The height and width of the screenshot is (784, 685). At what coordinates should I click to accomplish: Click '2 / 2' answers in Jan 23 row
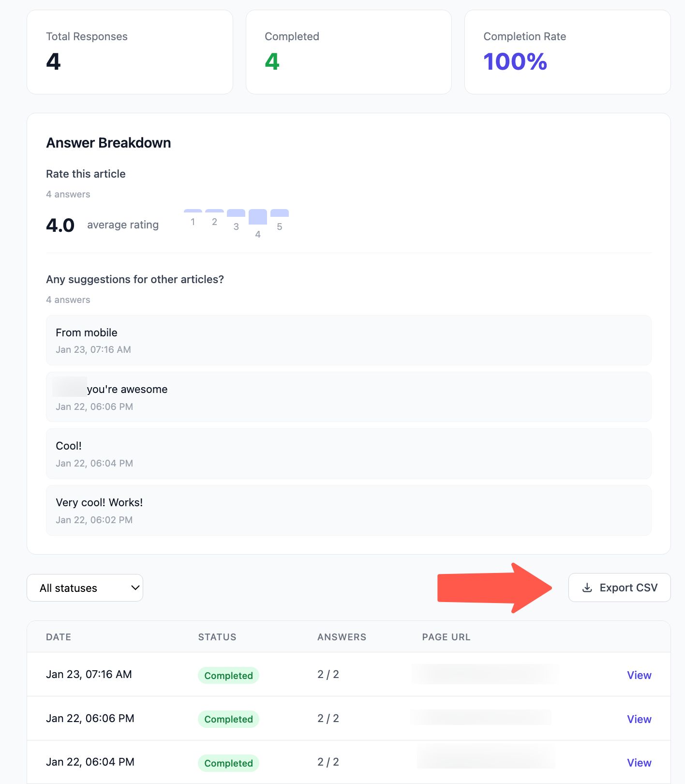328,674
